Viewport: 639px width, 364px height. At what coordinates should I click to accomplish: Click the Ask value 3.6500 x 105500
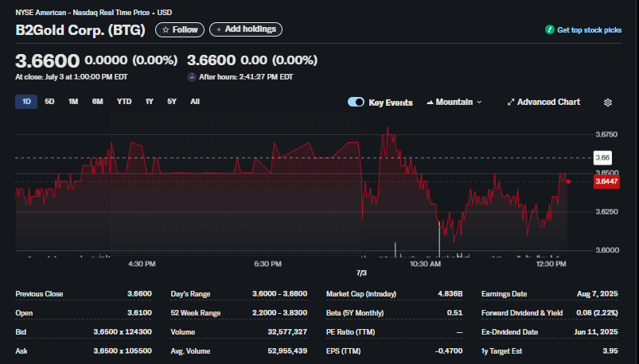click(123, 351)
